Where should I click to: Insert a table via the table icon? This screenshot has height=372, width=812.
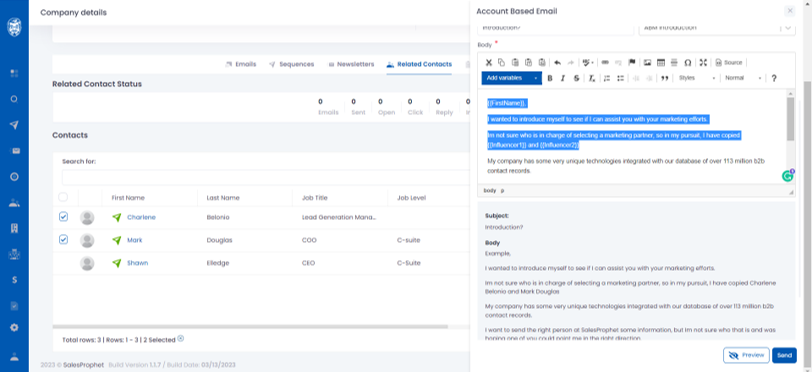[x=660, y=63]
